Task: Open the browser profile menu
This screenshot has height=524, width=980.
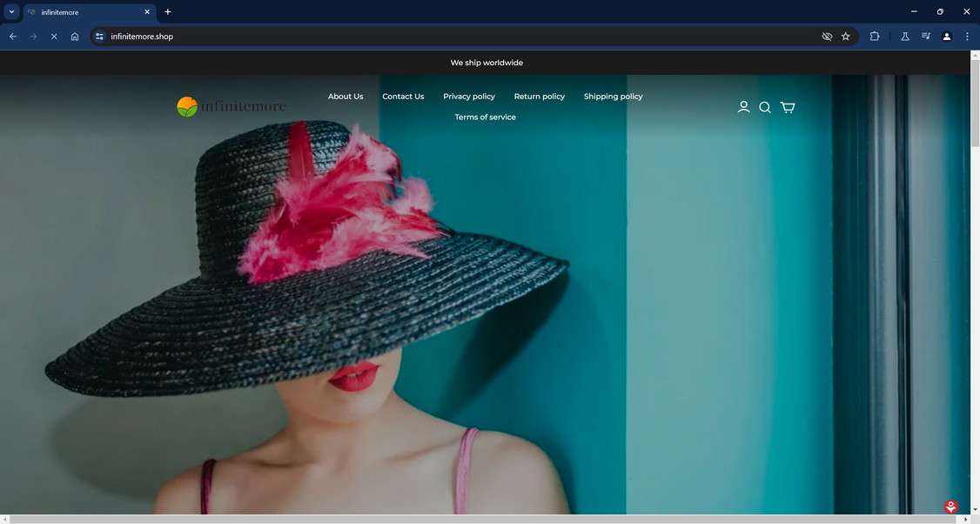Action: [947, 37]
